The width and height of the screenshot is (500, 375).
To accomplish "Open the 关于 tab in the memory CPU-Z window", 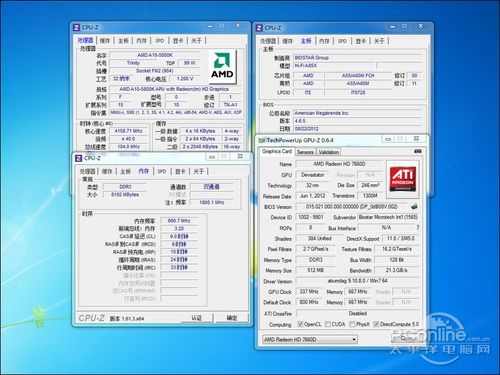I will pyautogui.click(x=199, y=171).
